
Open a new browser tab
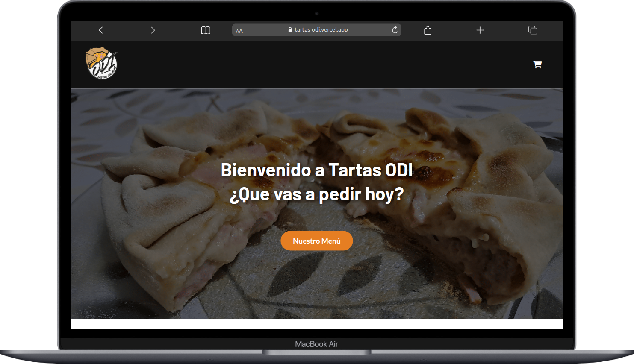(480, 30)
